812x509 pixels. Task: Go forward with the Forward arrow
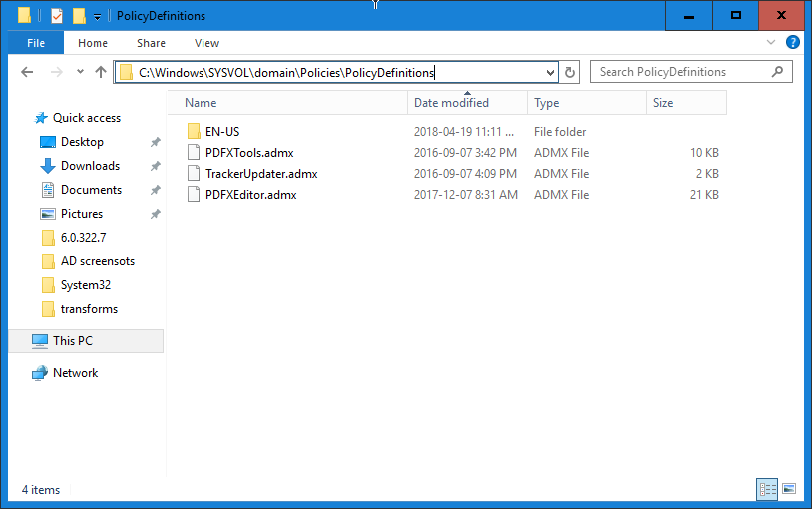57,72
